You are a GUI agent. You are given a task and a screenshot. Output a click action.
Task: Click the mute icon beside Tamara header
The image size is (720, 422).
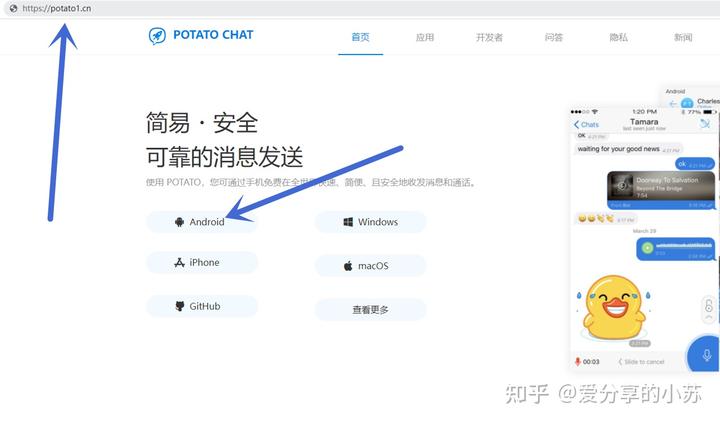pyautogui.click(x=705, y=124)
